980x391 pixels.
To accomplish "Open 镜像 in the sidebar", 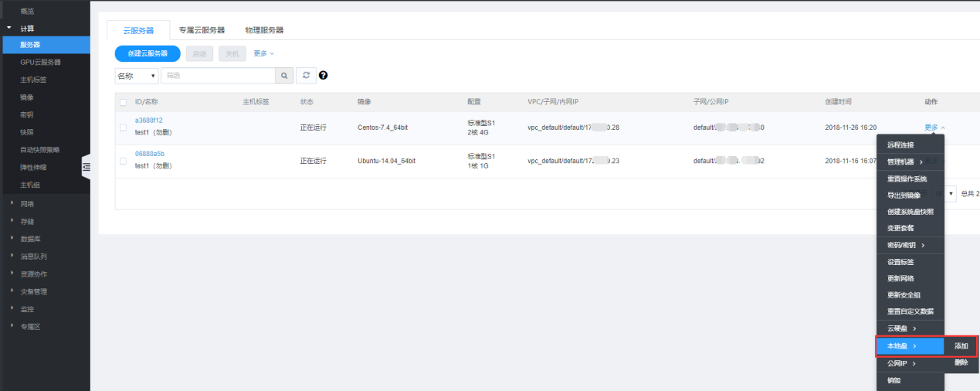I will (x=27, y=97).
